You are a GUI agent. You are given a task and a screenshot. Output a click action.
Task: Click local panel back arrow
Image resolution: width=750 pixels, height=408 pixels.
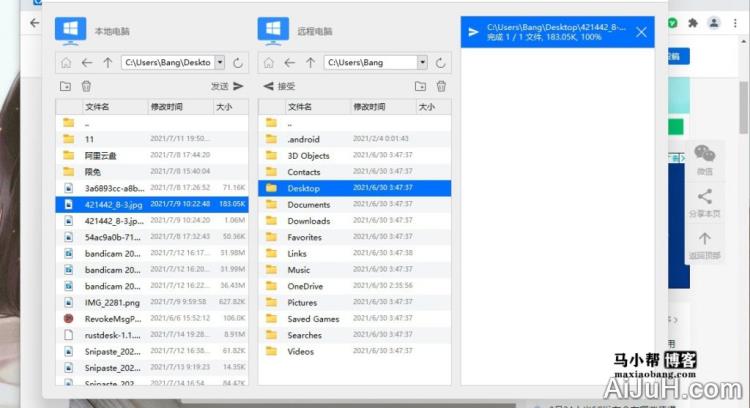pos(87,63)
